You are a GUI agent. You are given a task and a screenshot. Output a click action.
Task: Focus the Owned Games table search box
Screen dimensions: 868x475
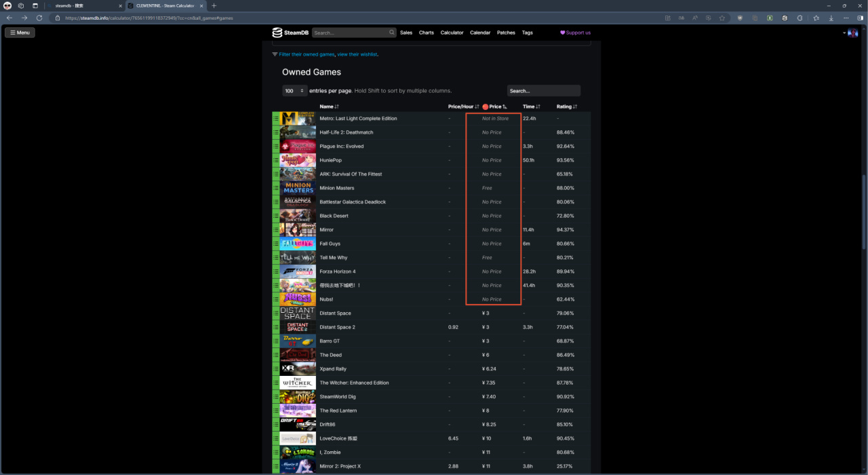544,91
